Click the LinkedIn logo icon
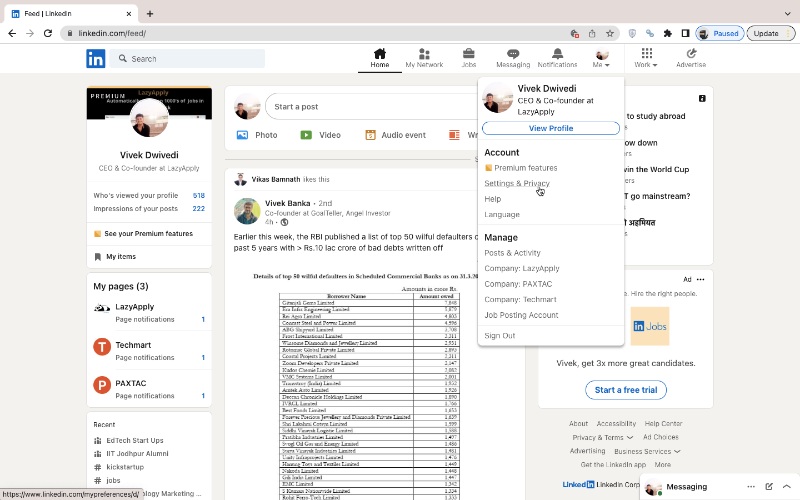The image size is (800, 500). click(x=95, y=59)
